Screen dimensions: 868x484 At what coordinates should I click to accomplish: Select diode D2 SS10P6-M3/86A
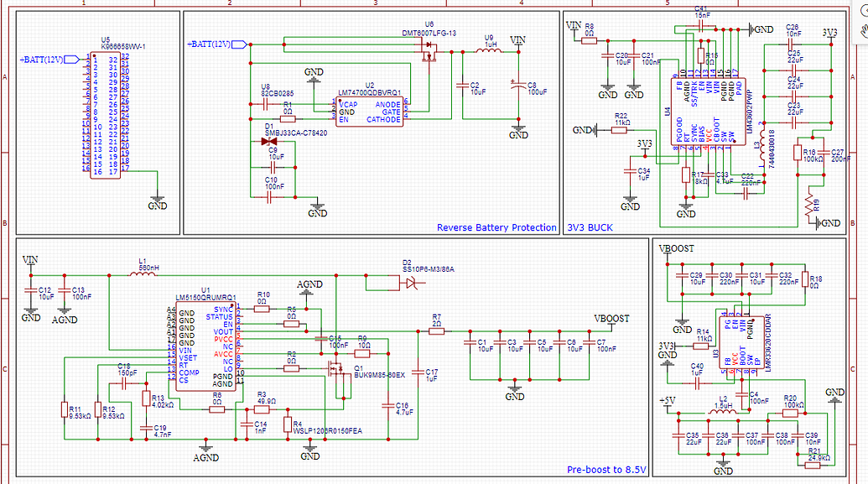(x=411, y=281)
